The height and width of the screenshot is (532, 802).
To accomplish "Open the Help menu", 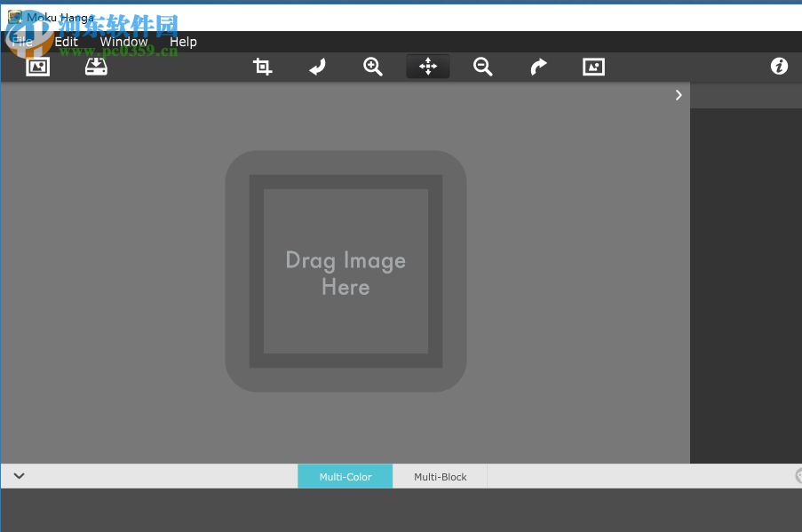I will coord(183,42).
